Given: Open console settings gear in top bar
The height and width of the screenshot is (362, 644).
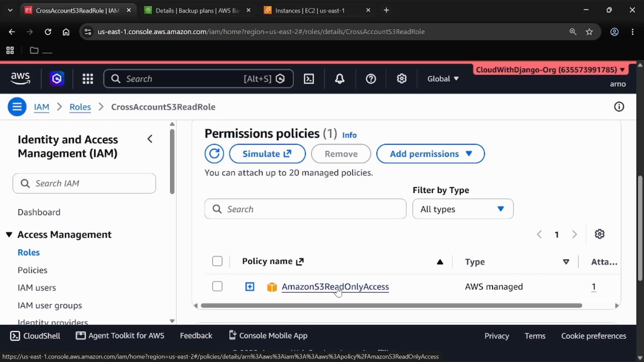Looking at the screenshot, I should 401,79.
